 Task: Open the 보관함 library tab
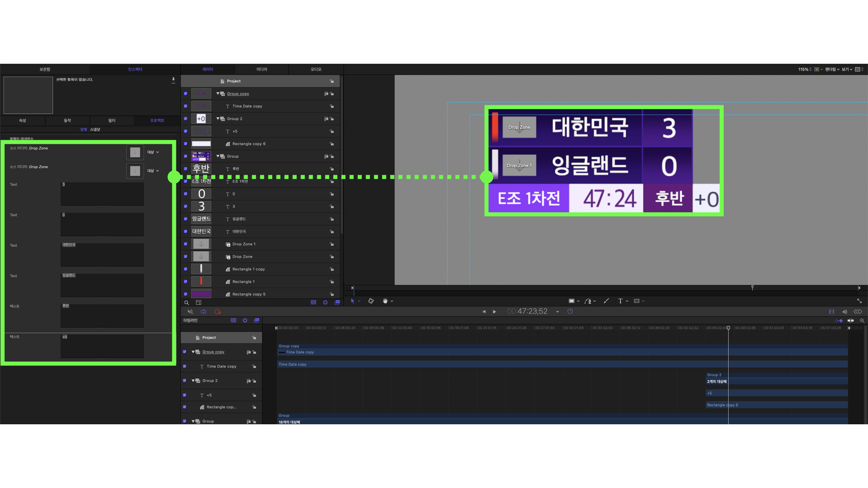45,70
